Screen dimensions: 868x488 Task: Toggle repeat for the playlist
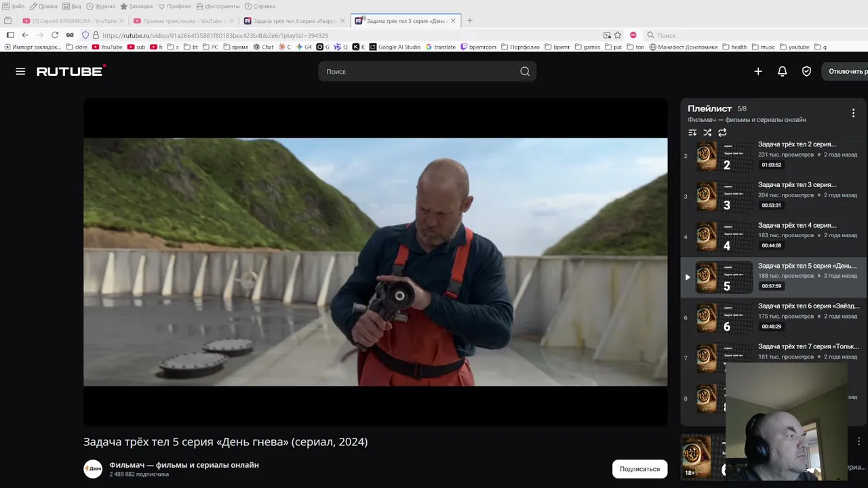(722, 133)
